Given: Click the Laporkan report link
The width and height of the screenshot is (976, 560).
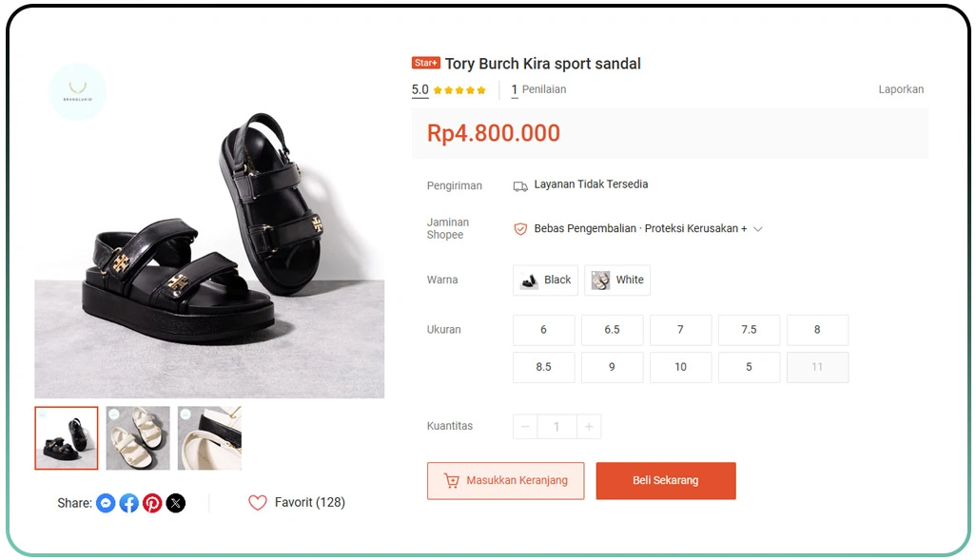Looking at the screenshot, I should tap(901, 89).
